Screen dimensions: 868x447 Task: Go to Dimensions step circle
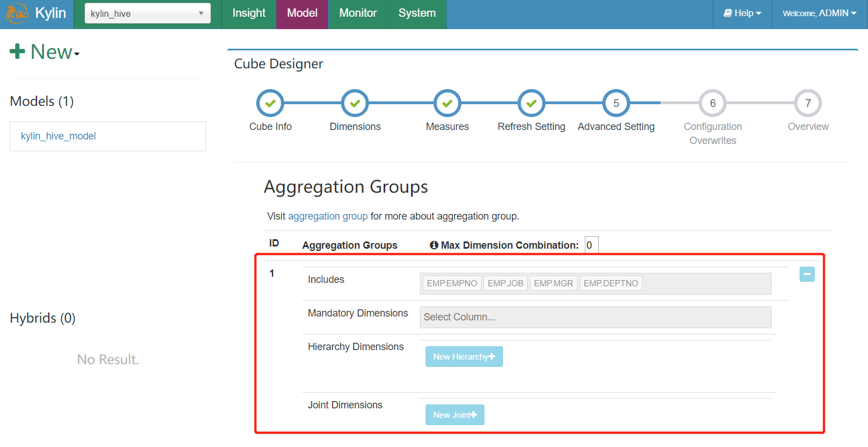tap(355, 103)
